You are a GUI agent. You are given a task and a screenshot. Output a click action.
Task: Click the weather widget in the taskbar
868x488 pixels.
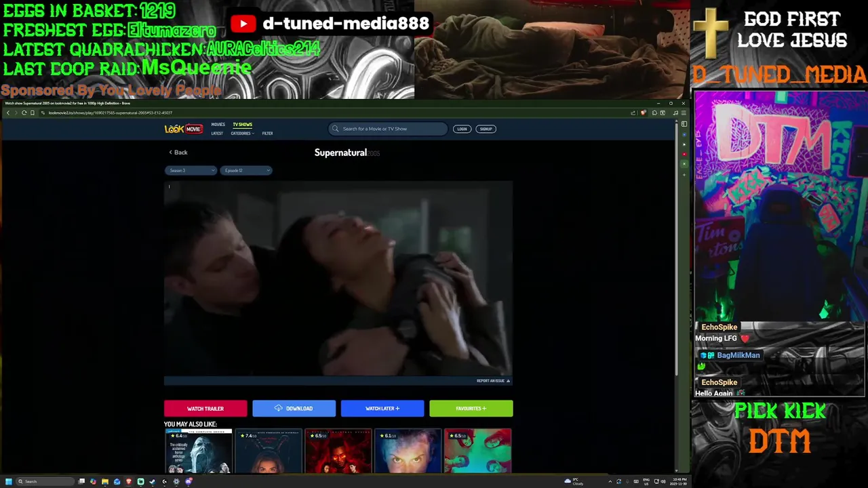coord(574,481)
